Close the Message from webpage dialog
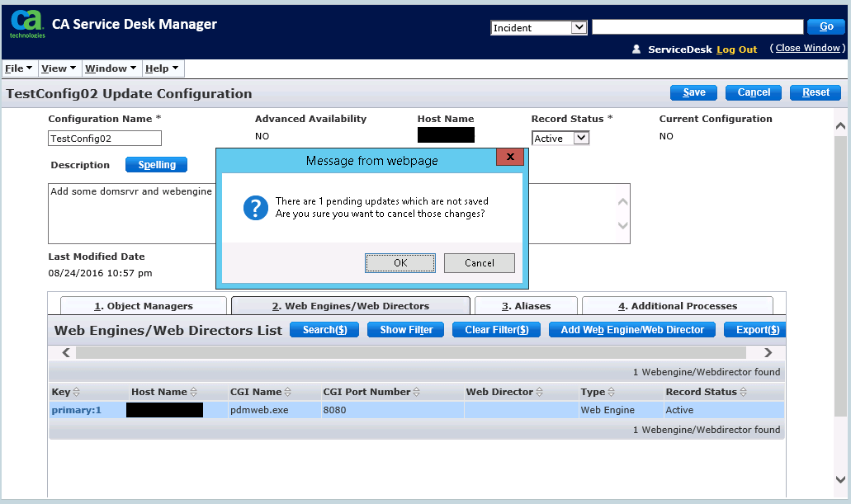 click(510, 157)
